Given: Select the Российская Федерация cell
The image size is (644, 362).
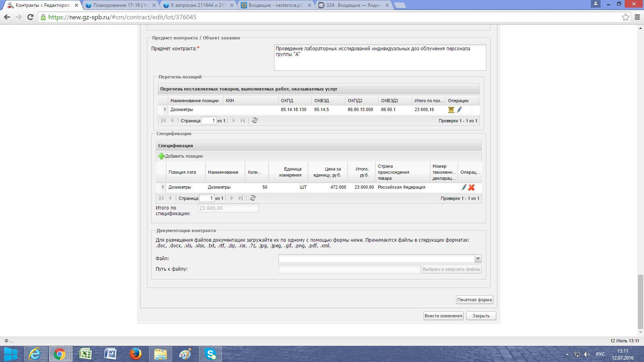Looking at the screenshot, I should click(402, 187).
